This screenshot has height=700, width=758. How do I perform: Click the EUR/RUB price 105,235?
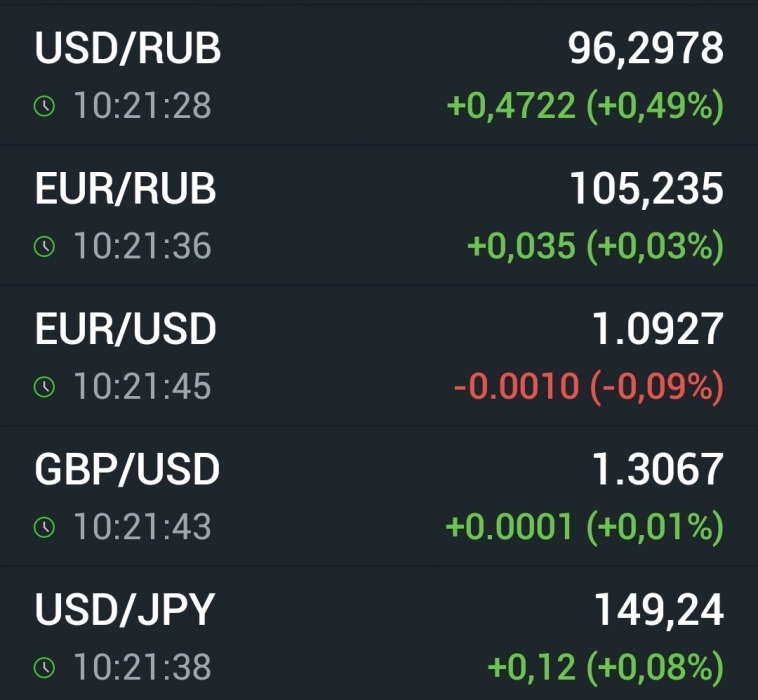click(x=646, y=188)
